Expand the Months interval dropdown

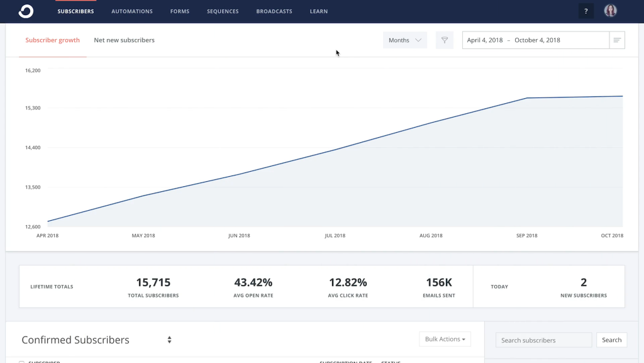(x=404, y=40)
